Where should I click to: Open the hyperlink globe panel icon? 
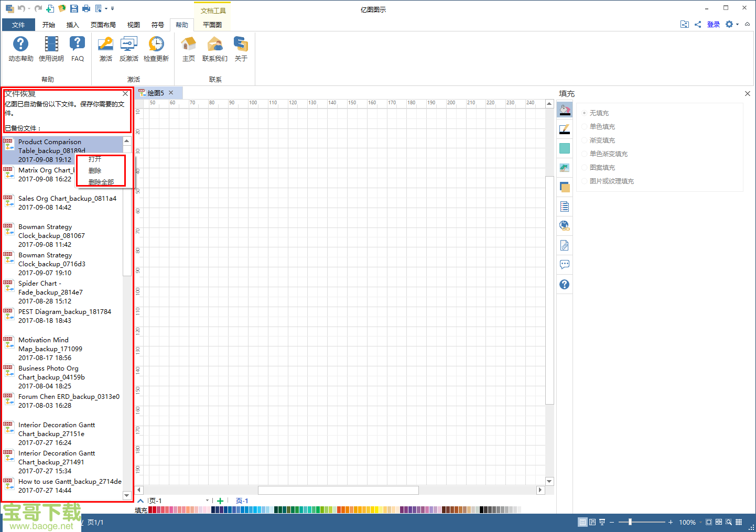[565, 226]
